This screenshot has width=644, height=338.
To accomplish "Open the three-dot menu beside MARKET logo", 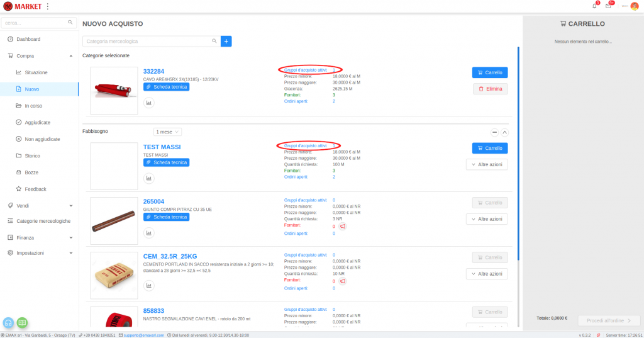I will pos(48,6).
